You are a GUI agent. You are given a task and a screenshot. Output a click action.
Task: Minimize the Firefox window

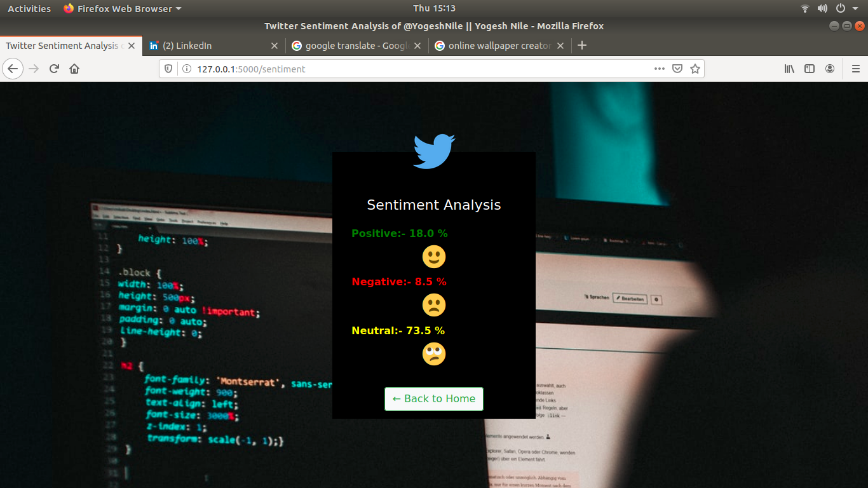click(834, 26)
